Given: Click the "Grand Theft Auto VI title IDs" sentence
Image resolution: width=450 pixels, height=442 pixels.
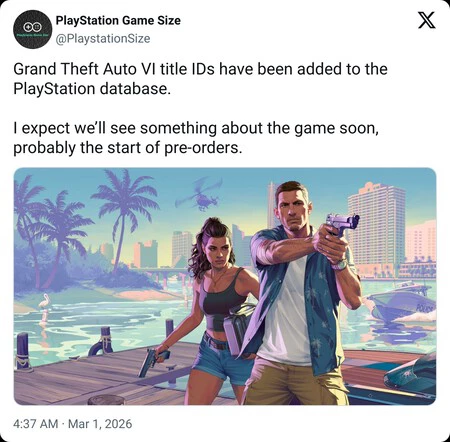Looking at the screenshot, I should [x=200, y=79].
